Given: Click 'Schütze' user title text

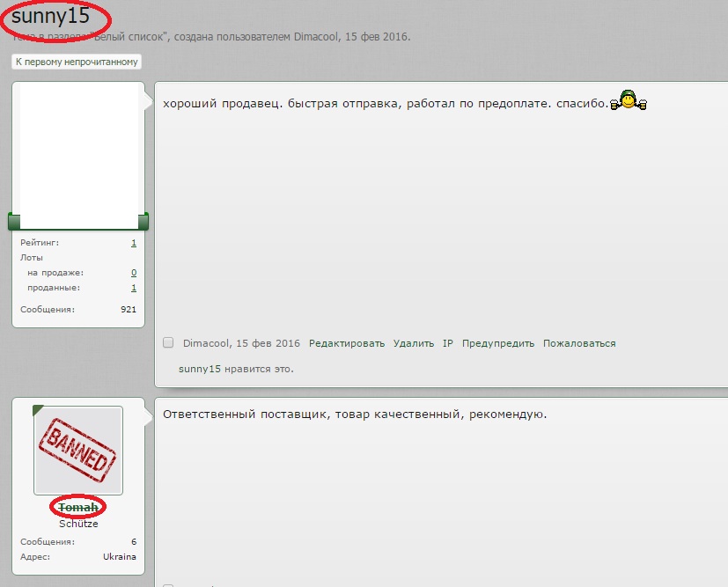Looking at the screenshot, I should coord(78,524).
